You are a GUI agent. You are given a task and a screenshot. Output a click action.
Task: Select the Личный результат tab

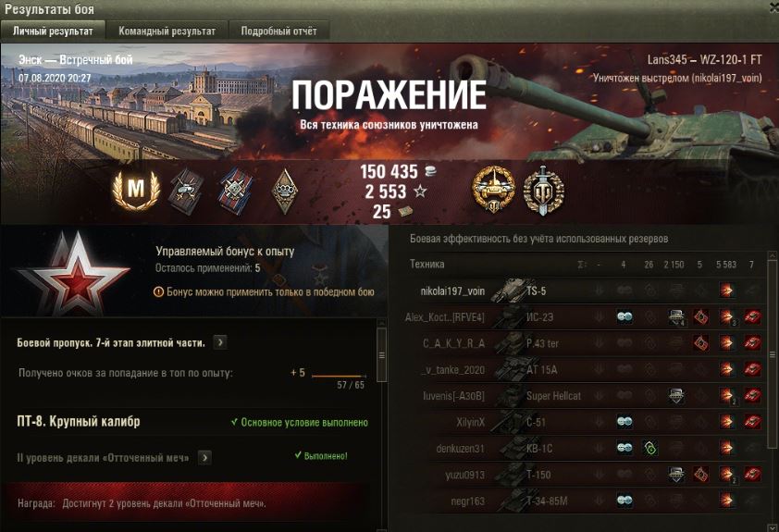click(53, 31)
